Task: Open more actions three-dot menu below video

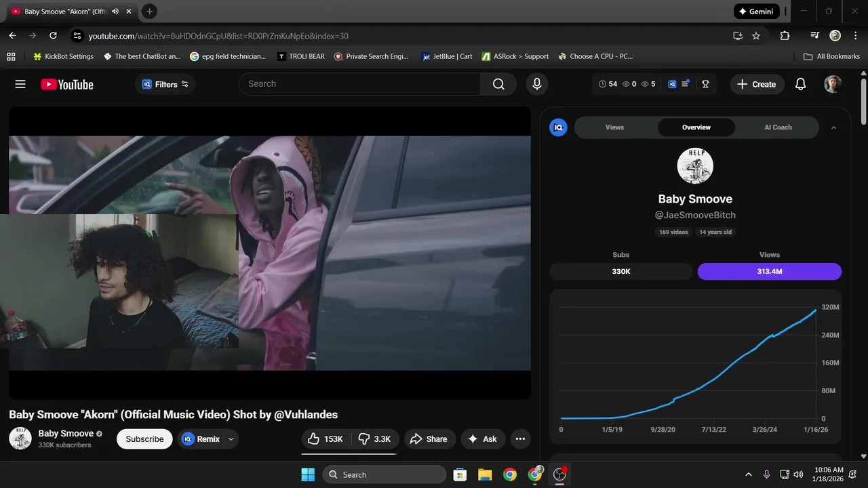Action: 520,439
